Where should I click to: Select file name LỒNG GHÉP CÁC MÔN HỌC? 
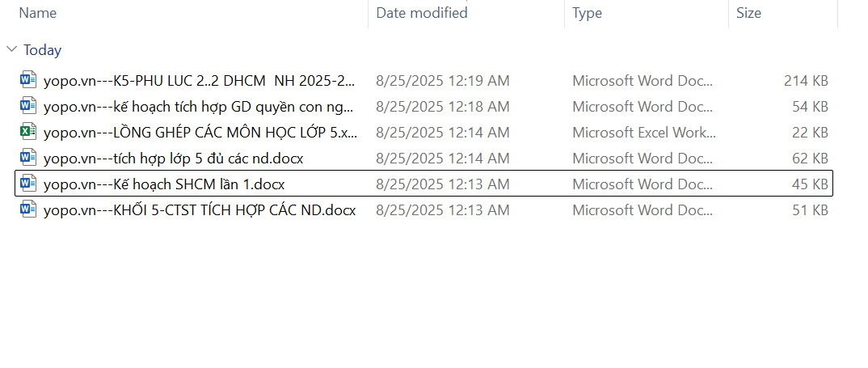[200, 133]
